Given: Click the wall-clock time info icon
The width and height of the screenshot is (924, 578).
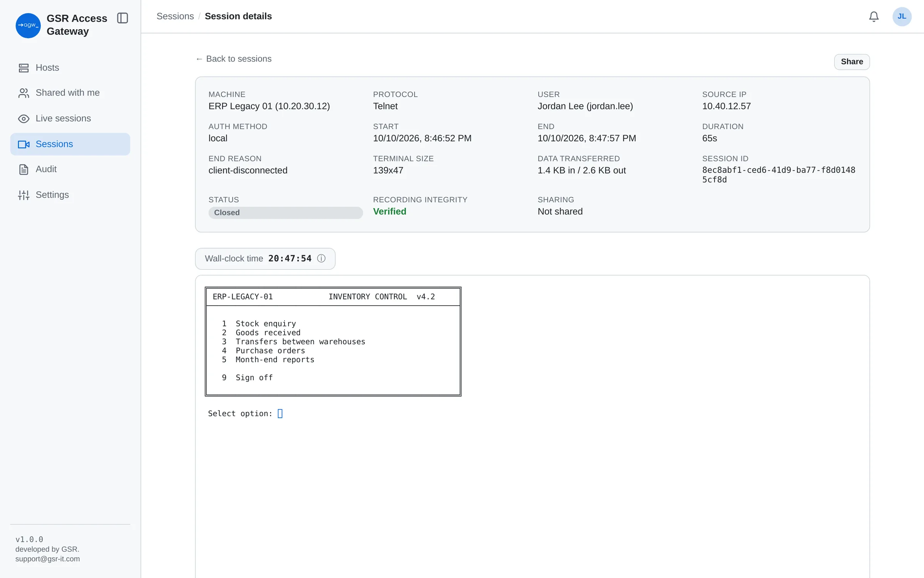Looking at the screenshot, I should coord(321,259).
